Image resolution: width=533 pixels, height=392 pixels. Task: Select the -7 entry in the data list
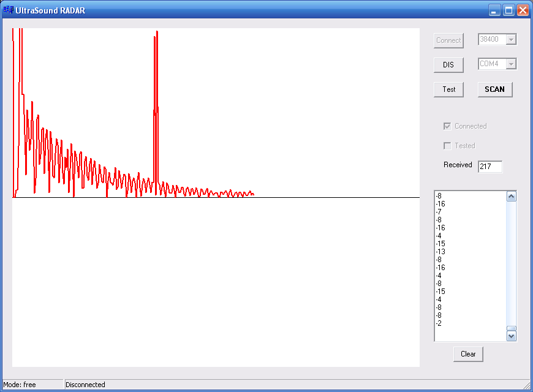[439, 212]
